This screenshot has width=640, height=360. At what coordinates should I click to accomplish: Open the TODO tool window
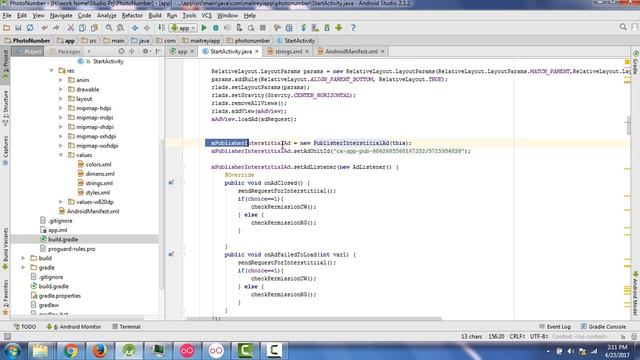click(x=25, y=327)
